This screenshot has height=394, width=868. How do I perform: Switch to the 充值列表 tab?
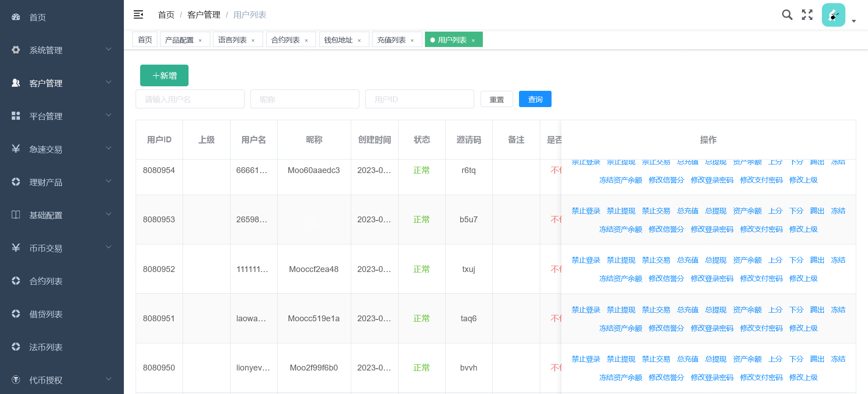392,40
